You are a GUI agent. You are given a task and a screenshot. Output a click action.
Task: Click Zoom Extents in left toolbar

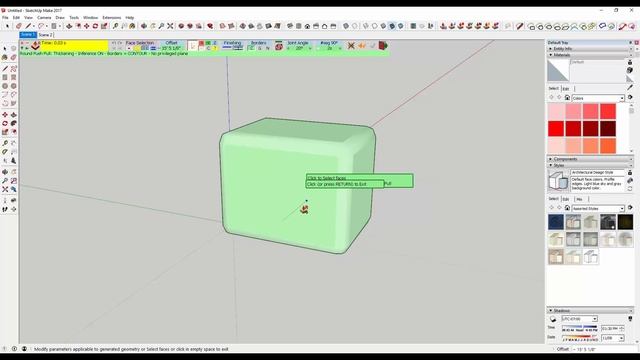point(5,189)
